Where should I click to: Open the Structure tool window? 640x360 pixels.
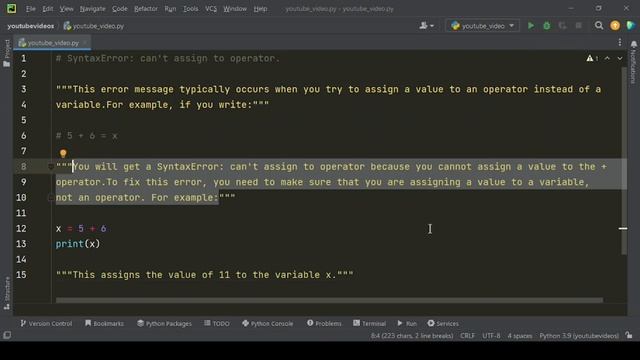(x=7, y=293)
